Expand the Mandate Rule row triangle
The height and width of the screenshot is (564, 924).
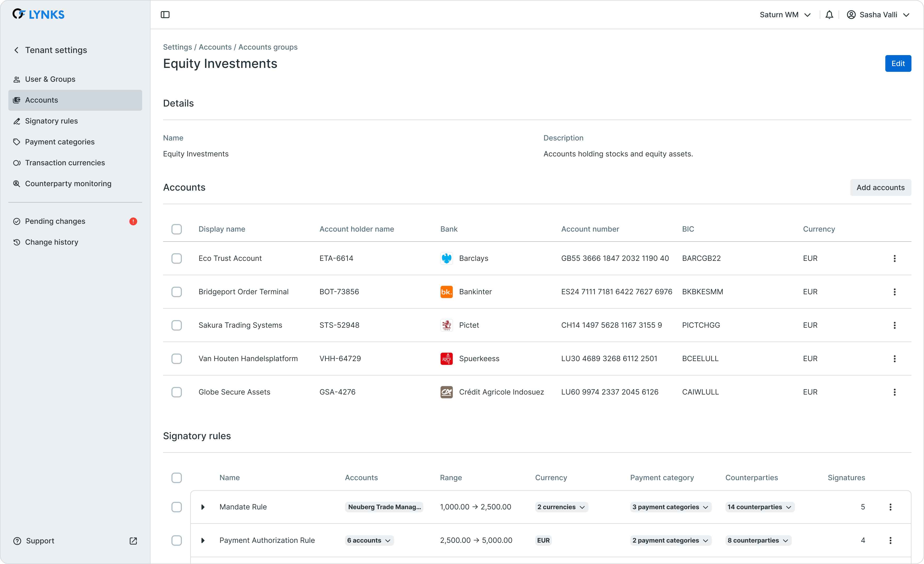pyautogui.click(x=203, y=507)
